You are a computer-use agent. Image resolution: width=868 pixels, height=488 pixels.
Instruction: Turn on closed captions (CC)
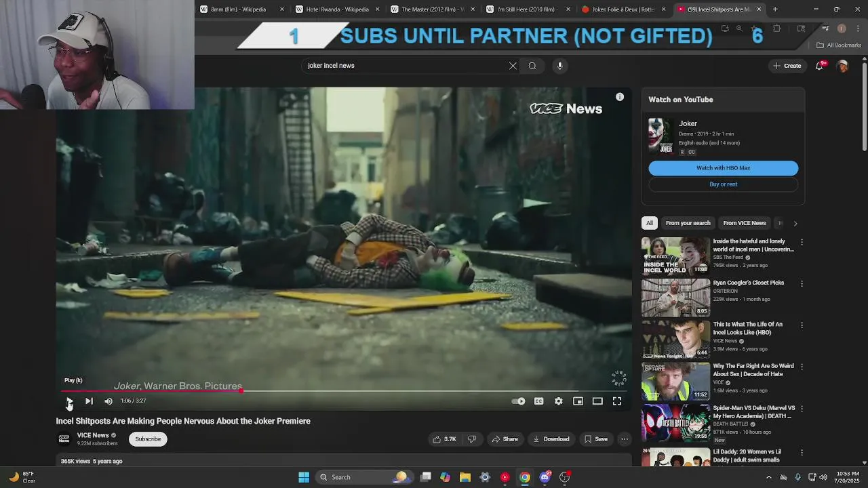click(x=538, y=401)
